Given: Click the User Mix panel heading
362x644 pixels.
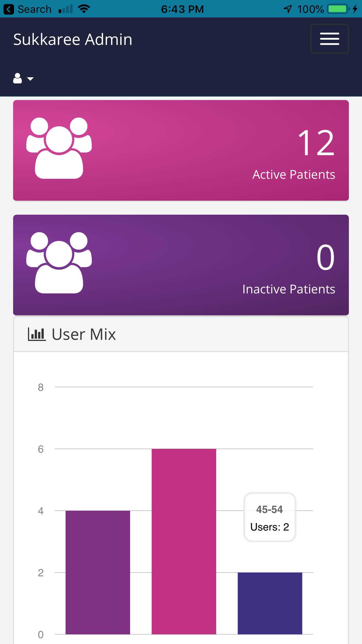Looking at the screenshot, I should [x=84, y=334].
